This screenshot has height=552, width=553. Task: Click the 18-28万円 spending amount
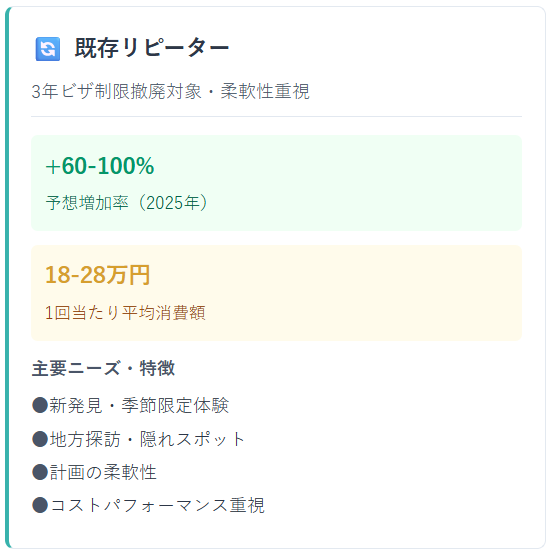point(97,275)
